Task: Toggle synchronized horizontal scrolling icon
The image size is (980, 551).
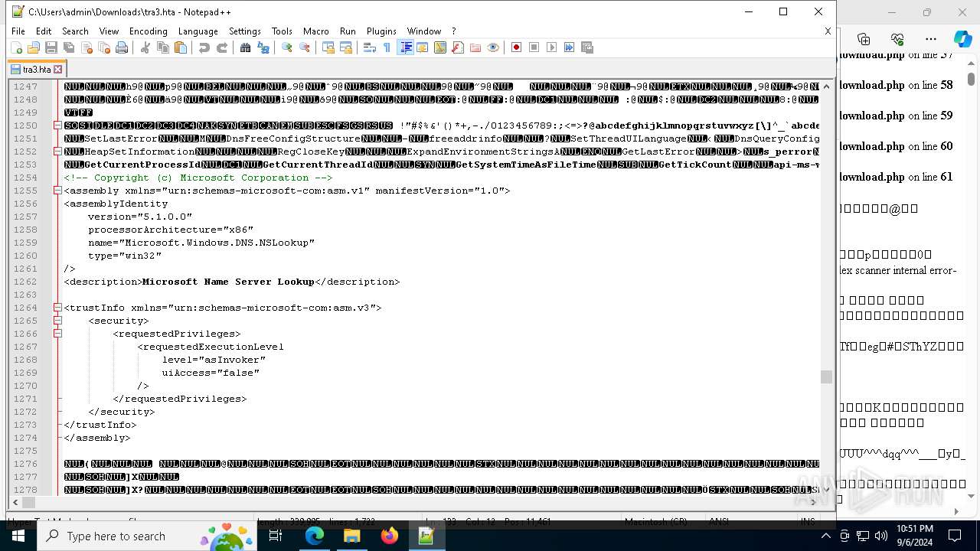Action: coord(345,47)
